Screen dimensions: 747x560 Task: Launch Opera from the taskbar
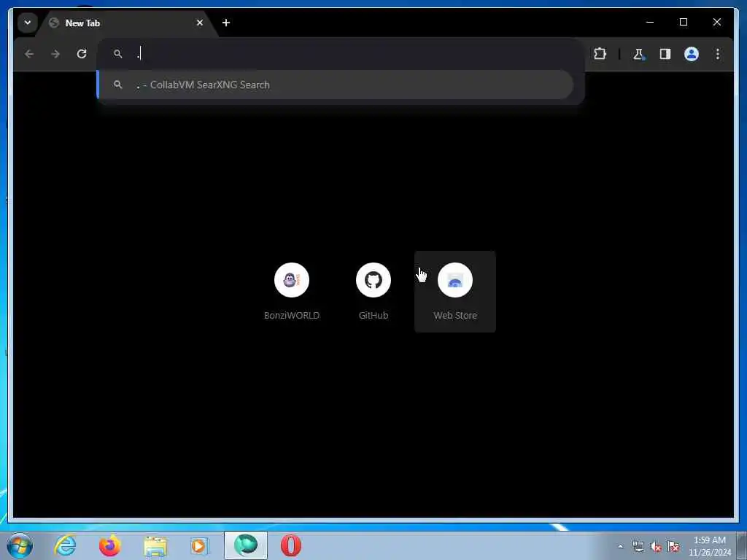[x=290, y=545]
